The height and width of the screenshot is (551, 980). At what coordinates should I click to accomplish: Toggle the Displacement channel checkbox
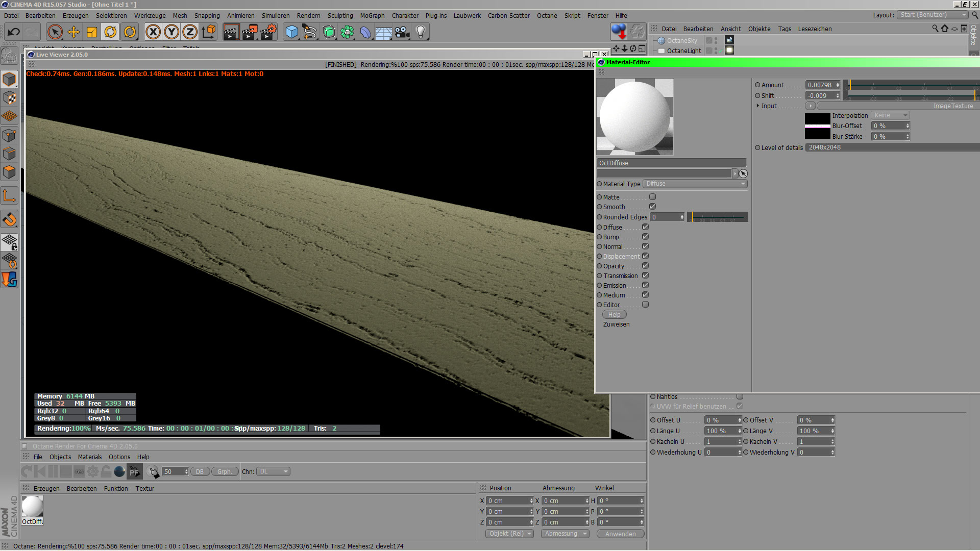tap(645, 256)
